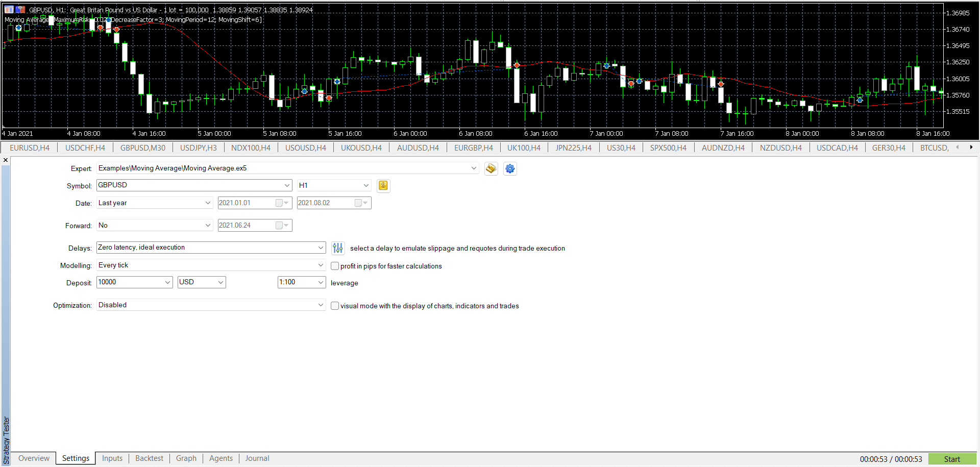This screenshot has width=980, height=467.
Task: Close the Strategy Tester panel
Action: point(6,160)
